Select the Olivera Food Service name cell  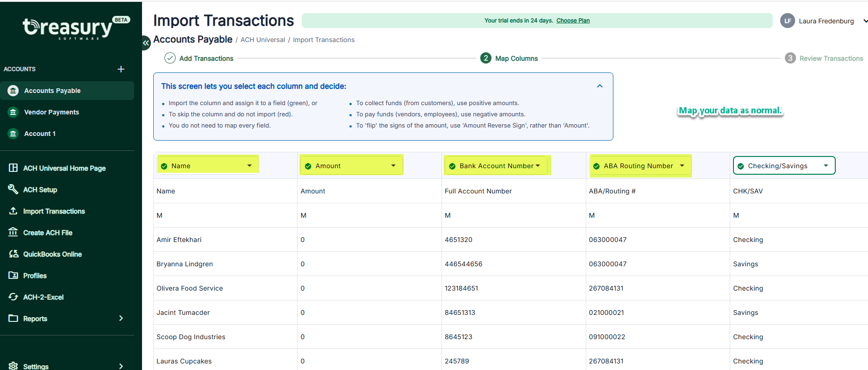pyautogui.click(x=190, y=288)
